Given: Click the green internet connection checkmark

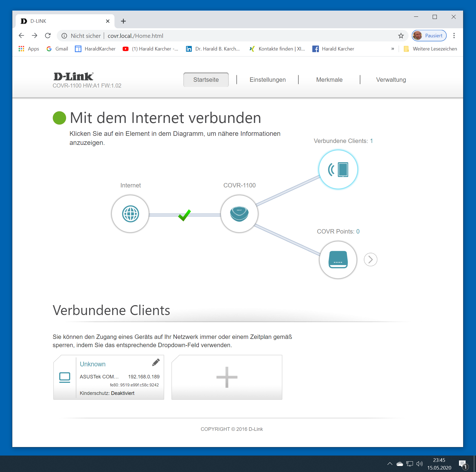Looking at the screenshot, I should (184, 215).
